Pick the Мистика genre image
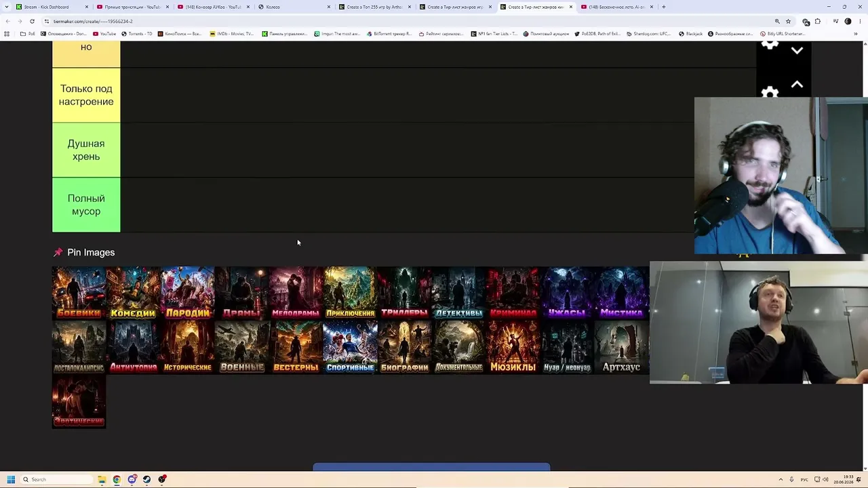This screenshot has width=868, height=488. 622,293
